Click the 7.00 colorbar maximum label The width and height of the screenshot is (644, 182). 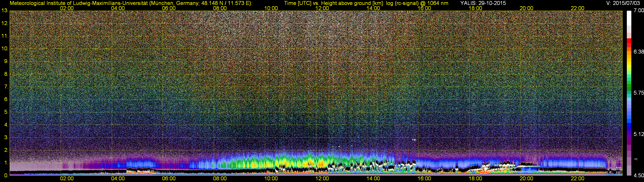tap(638, 11)
